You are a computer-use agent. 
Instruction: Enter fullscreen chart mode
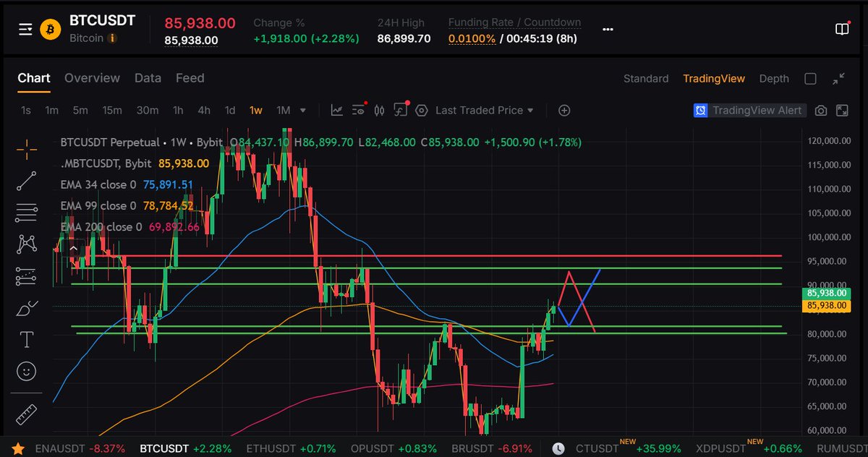click(842, 111)
